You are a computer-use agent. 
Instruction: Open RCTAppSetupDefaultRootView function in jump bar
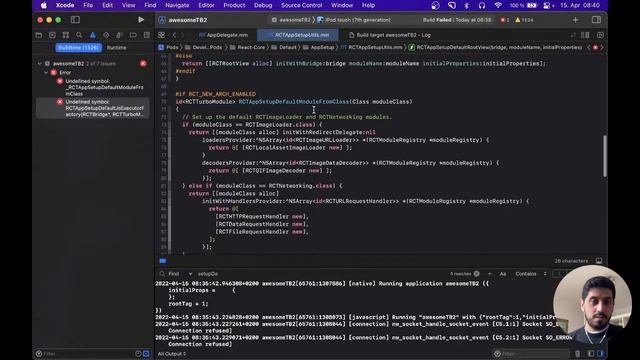coord(496,47)
